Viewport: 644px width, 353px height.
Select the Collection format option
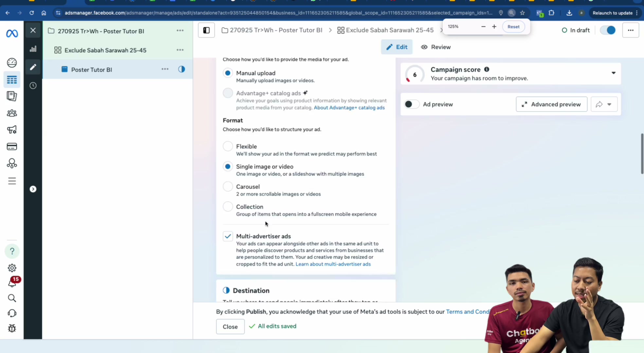pyautogui.click(x=228, y=207)
